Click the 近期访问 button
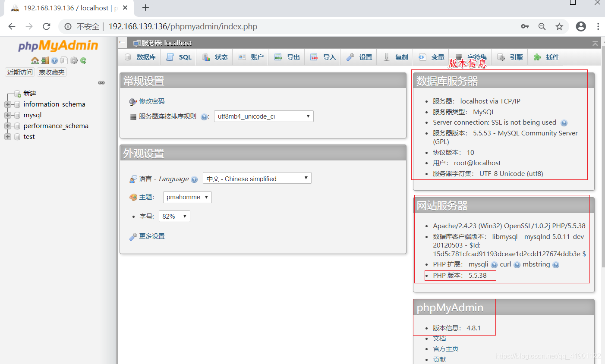The height and width of the screenshot is (364, 605). coord(20,72)
